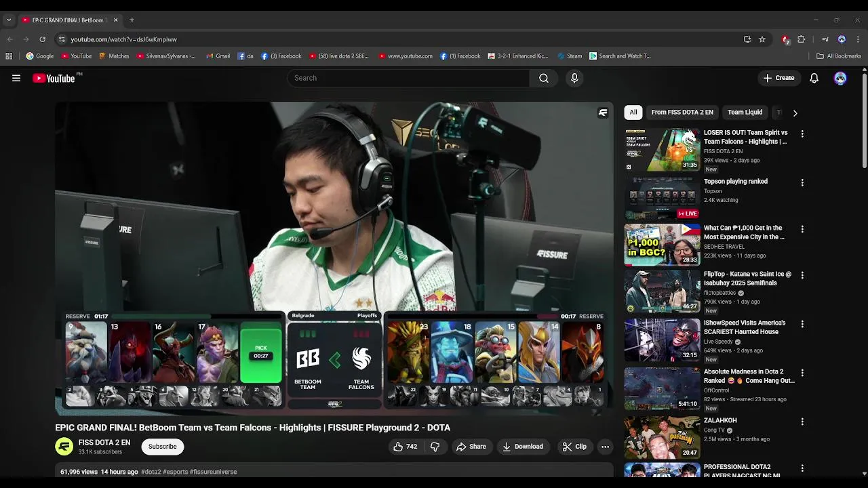
Task: Open the IShowSpeed Haunted House thumbnail
Action: pyautogui.click(x=662, y=340)
